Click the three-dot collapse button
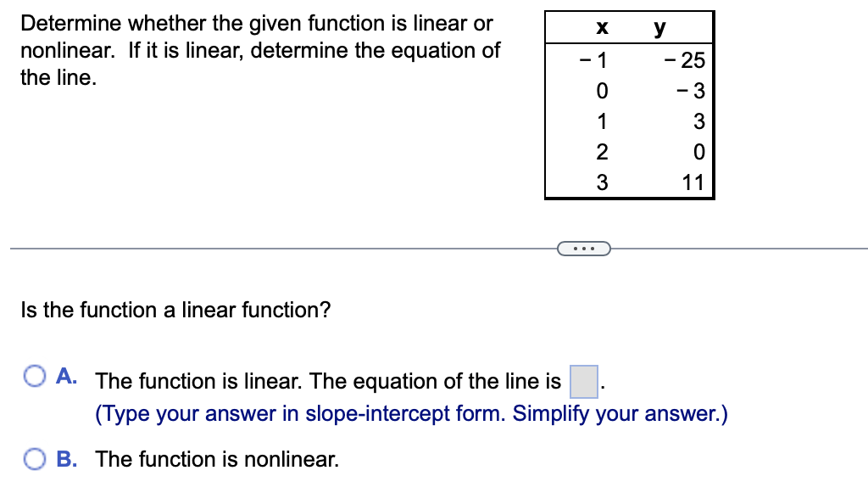This screenshot has width=868, height=504. coord(584,248)
